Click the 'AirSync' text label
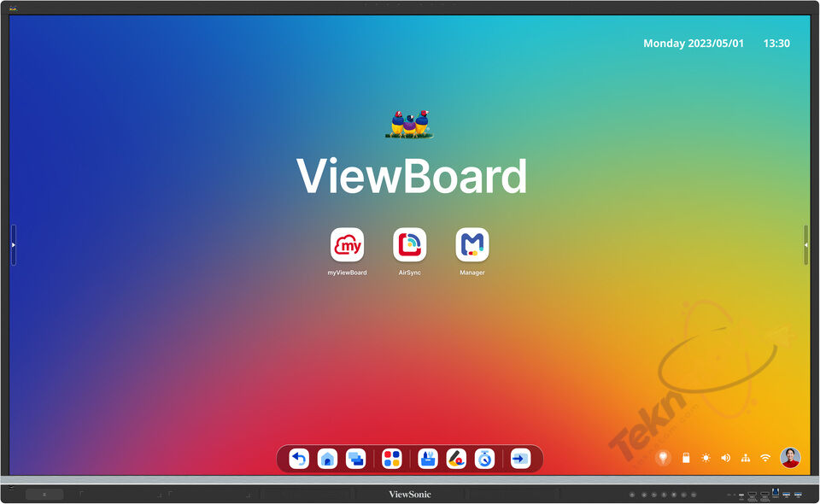Image resolution: width=820 pixels, height=504 pixels. [x=409, y=273]
